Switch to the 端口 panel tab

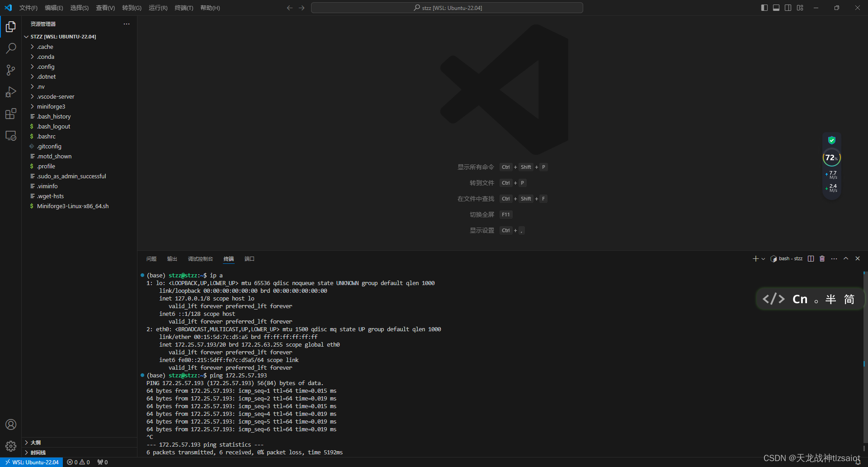coord(250,259)
